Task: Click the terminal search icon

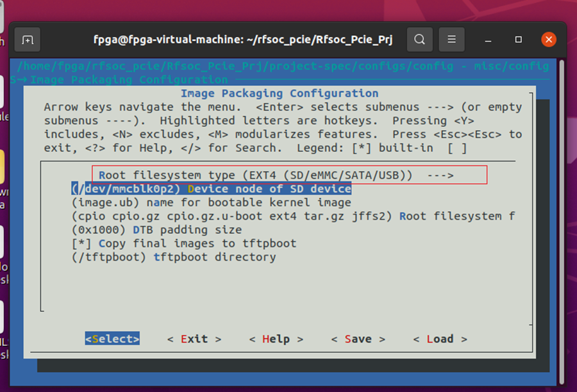Action: coord(419,39)
